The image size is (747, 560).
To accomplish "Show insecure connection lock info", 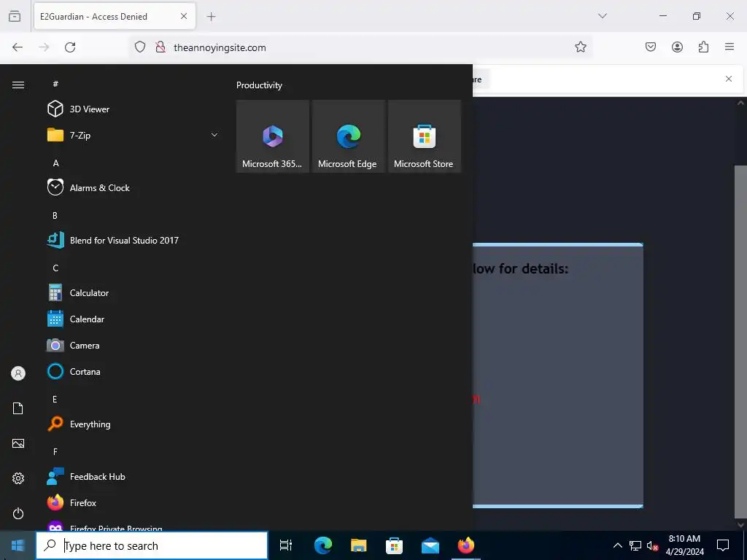I will (160, 47).
